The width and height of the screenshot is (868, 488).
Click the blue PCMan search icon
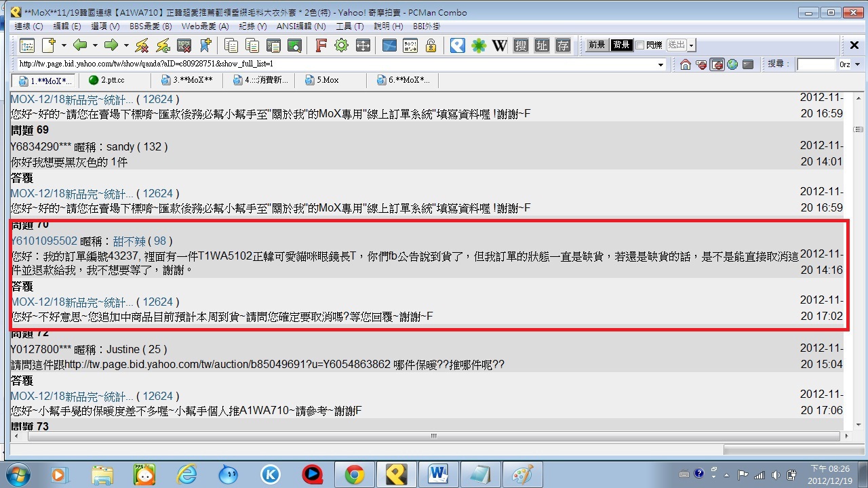458,45
